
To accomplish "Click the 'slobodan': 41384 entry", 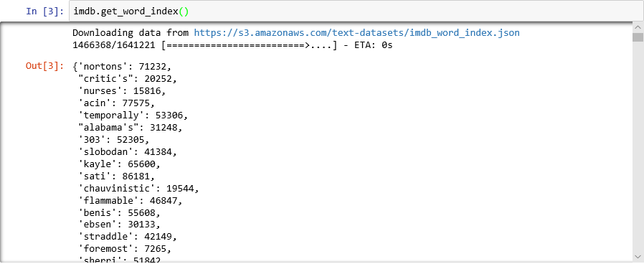I will pyautogui.click(x=128, y=152).
